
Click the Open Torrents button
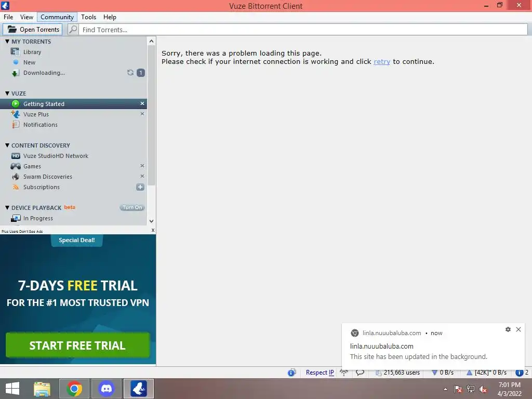(x=33, y=30)
